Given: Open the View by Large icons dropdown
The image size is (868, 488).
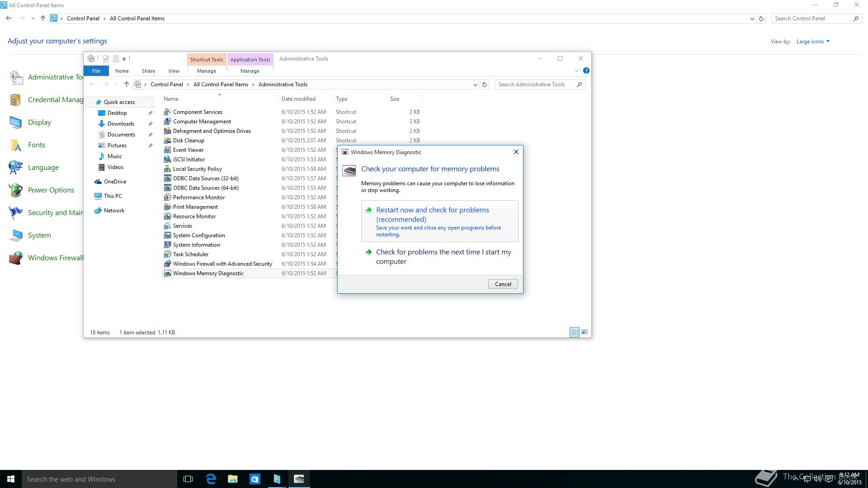Looking at the screenshot, I should tap(813, 42).
